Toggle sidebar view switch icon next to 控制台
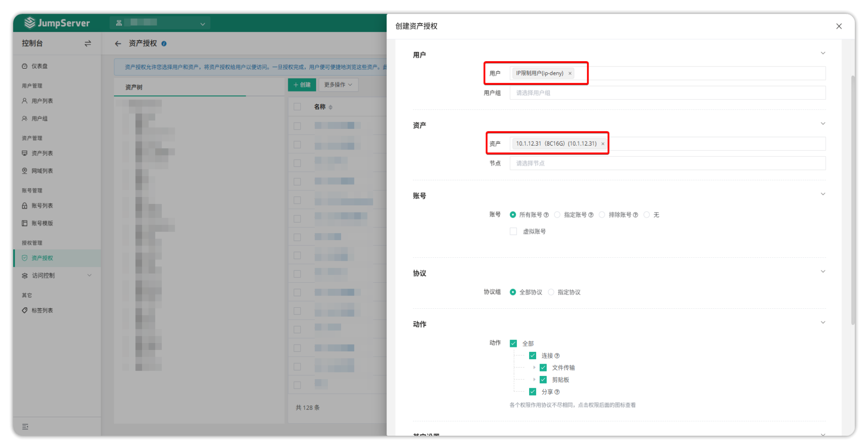This screenshot has width=868, height=445. pos(88,44)
